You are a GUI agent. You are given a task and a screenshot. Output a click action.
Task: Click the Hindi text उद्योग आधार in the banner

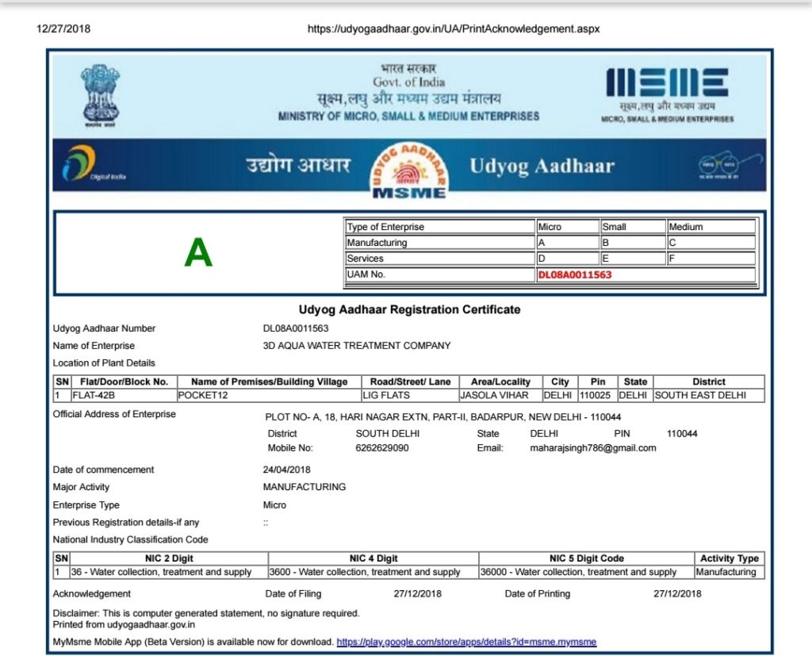(298, 165)
